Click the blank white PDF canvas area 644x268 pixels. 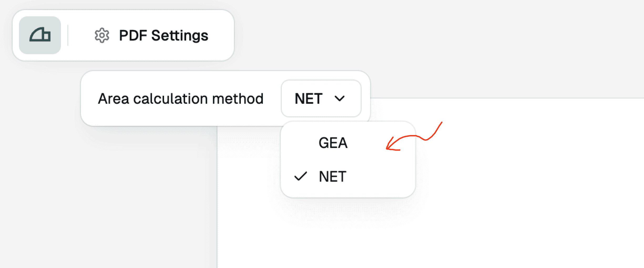tap(499, 197)
